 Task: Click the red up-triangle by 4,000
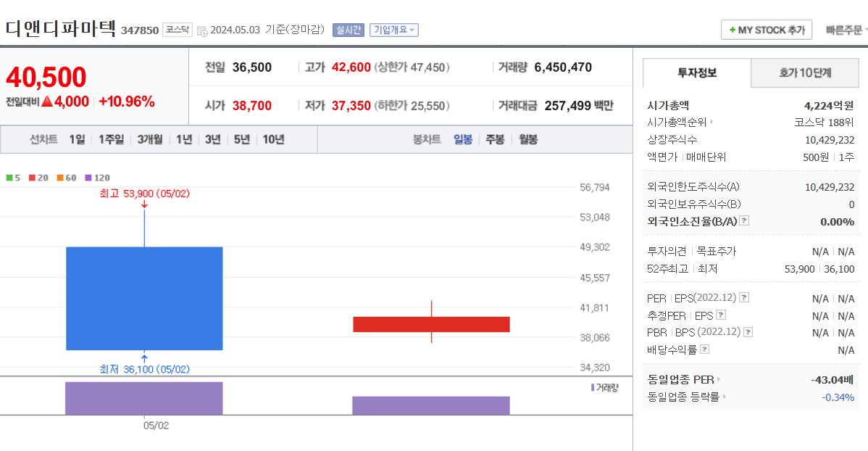tap(47, 102)
